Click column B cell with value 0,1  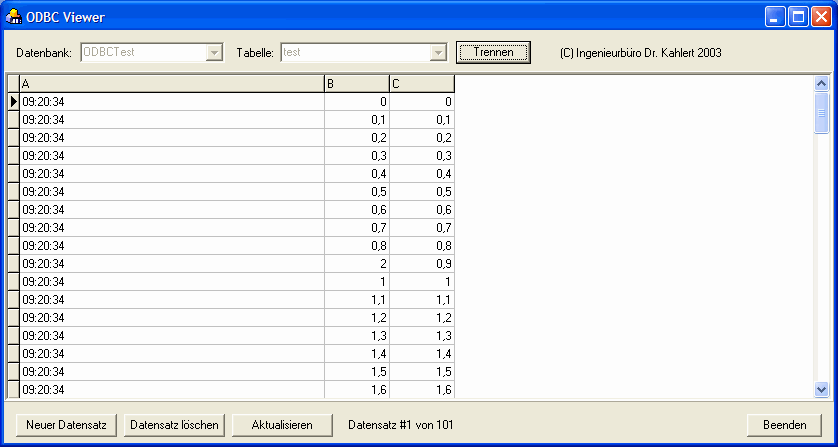click(x=357, y=120)
